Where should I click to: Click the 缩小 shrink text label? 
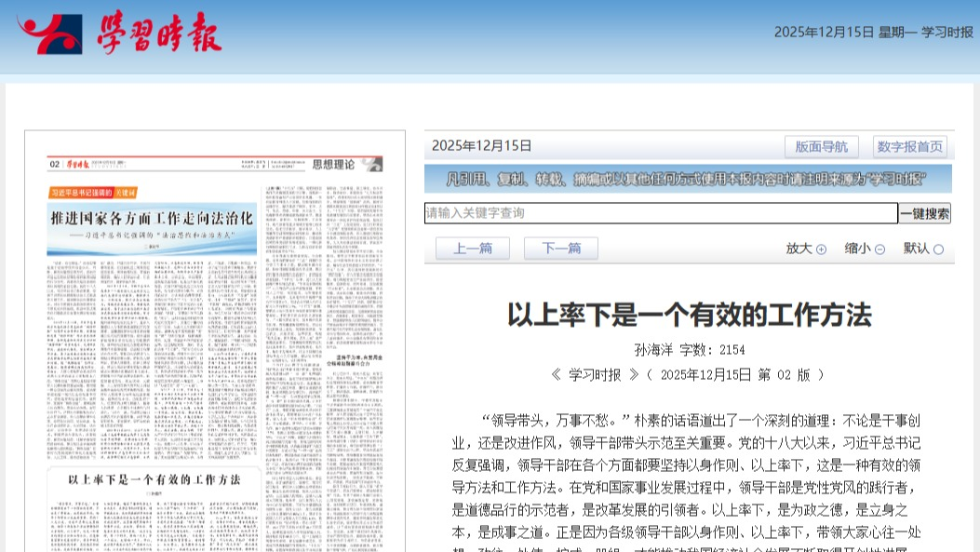857,249
